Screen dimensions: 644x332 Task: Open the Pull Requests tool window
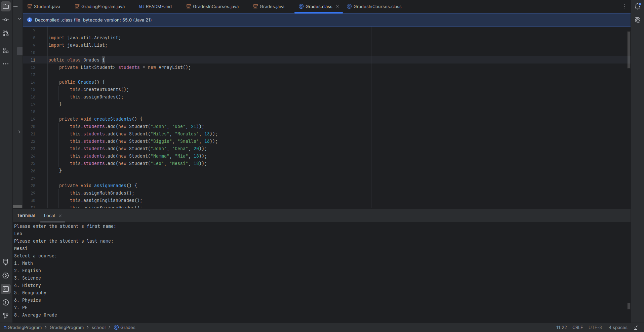[x=6, y=34]
